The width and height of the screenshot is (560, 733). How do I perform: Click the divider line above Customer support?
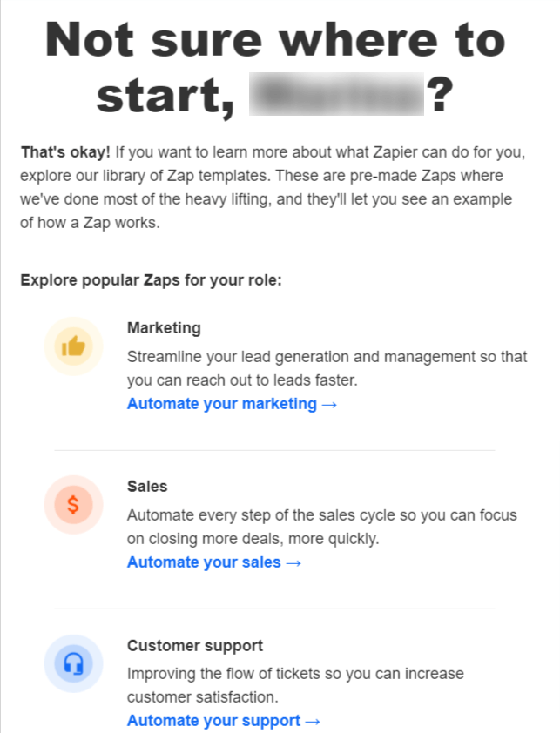click(273, 609)
